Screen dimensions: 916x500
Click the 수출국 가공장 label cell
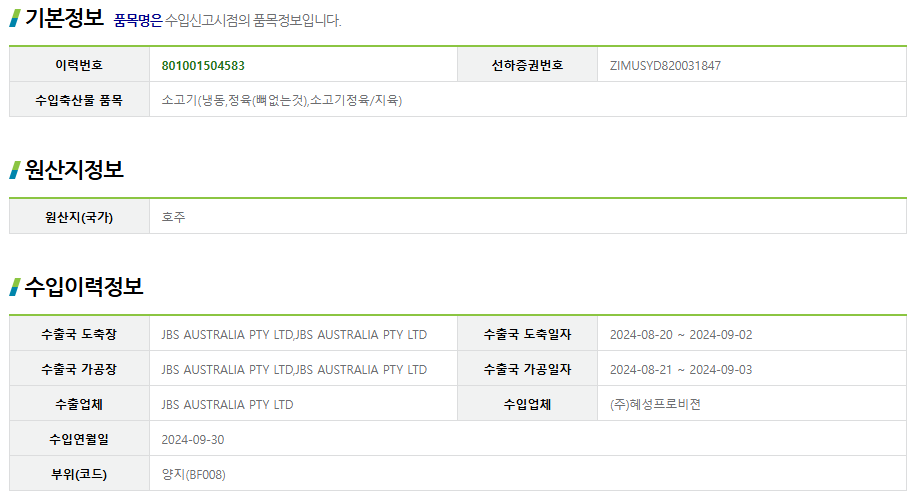click(79, 369)
